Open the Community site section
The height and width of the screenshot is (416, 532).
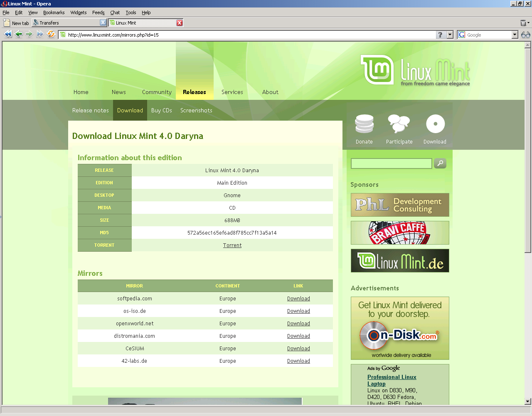[157, 92]
